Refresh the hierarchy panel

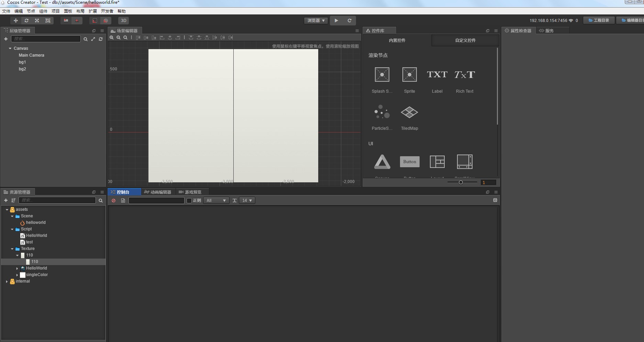(101, 39)
